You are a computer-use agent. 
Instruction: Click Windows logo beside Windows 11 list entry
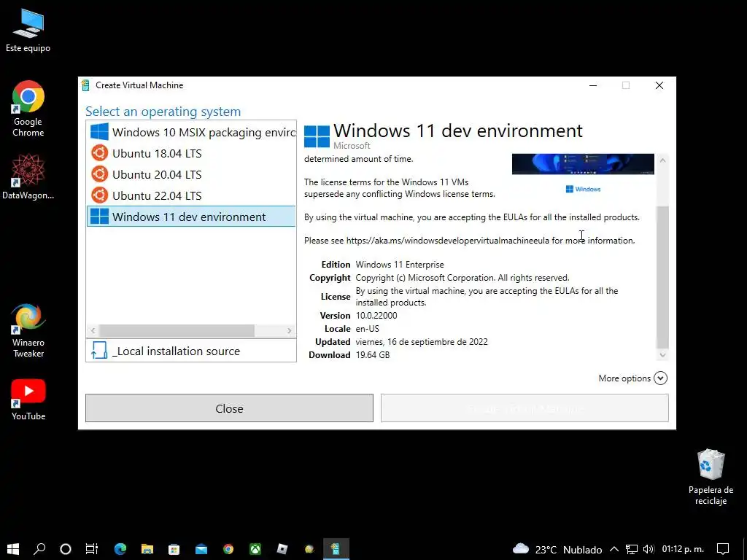pyautogui.click(x=99, y=216)
